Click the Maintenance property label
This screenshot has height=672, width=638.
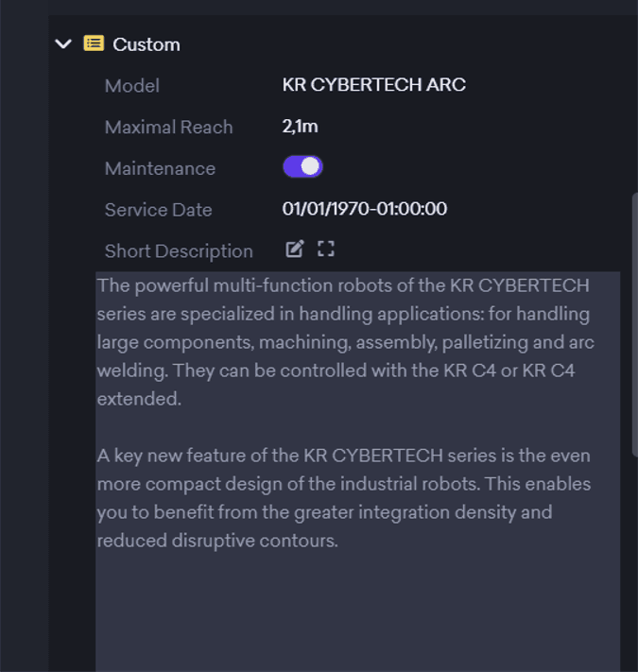click(160, 168)
